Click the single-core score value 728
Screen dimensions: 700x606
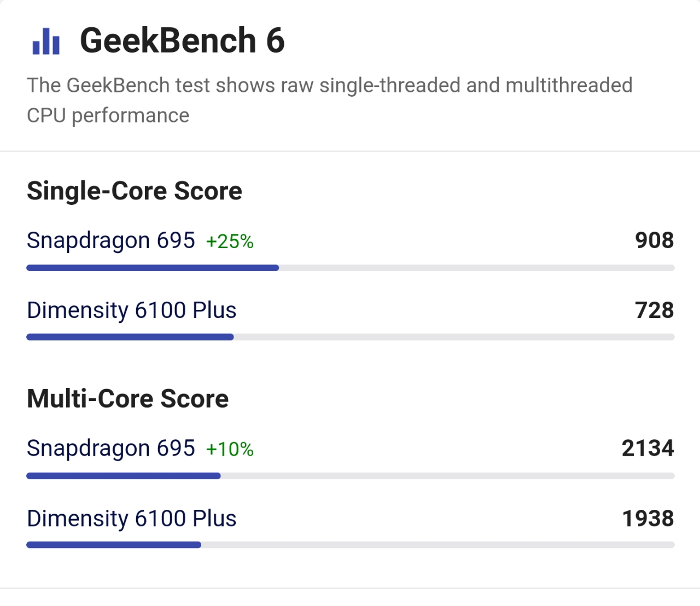(654, 310)
